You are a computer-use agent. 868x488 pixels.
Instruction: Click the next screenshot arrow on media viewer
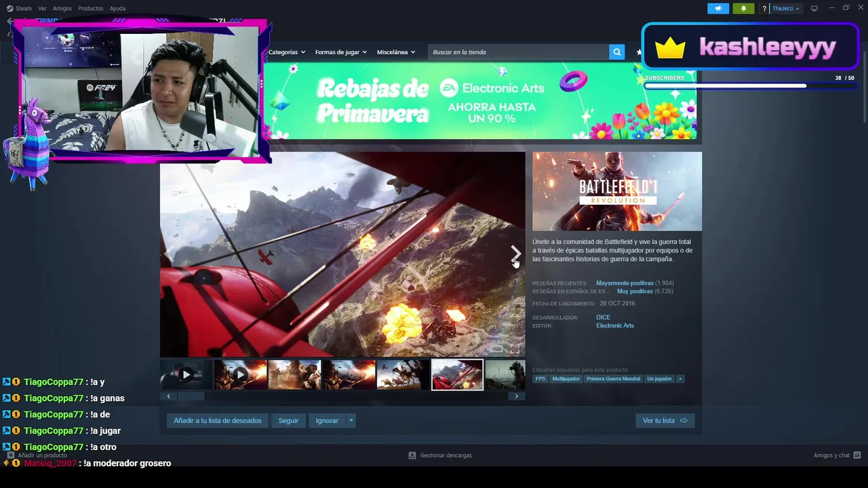point(515,253)
